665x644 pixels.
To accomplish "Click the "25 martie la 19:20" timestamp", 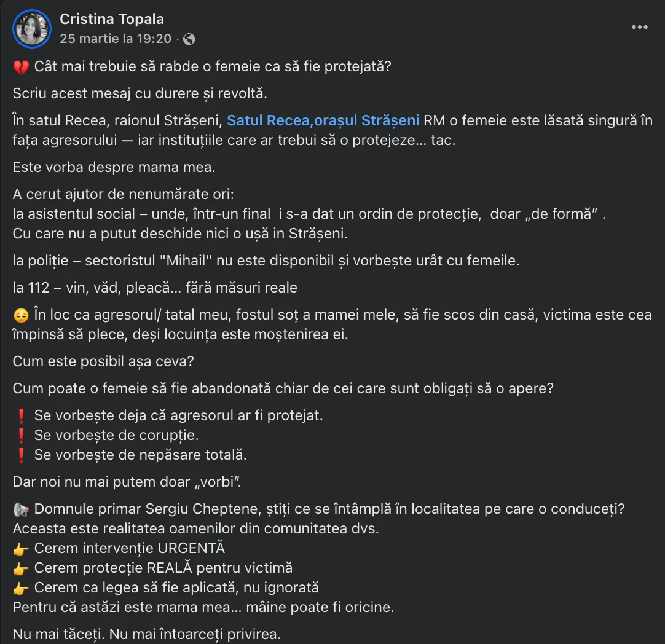I will (116, 39).
